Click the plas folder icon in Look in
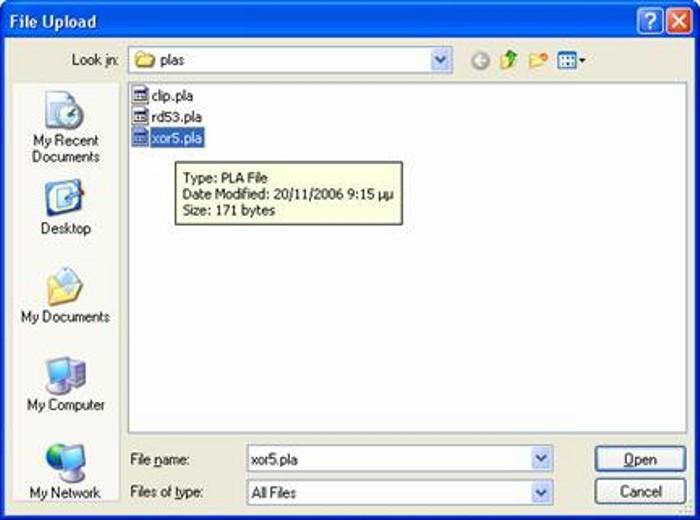Image resolution: width=700 pixels, height=520 pixels. tap(145, 60)
